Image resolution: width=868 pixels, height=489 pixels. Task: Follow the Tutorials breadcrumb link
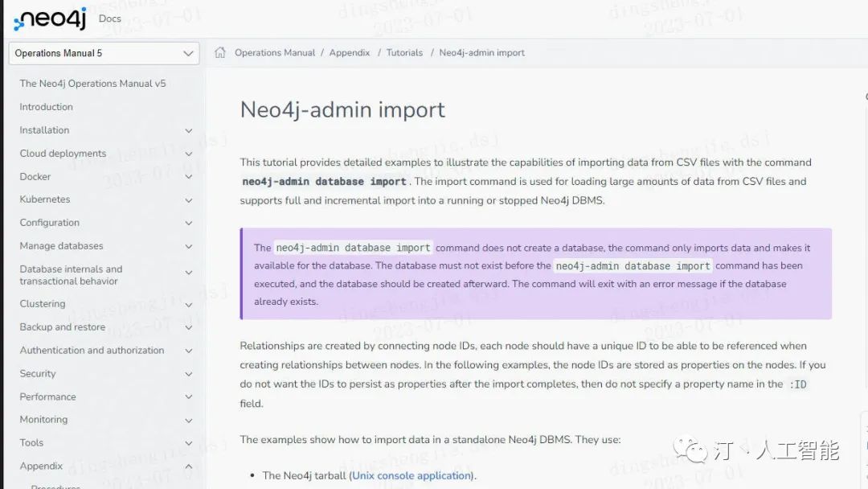(404, 52)
